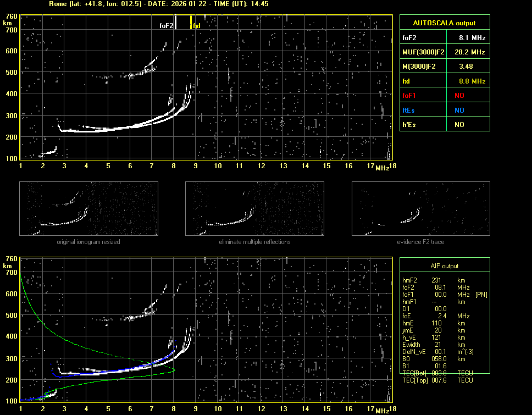Screen dimensions: 532x415
Task: Click the MHz axis label on top ionogram
Action: (383, 168)
